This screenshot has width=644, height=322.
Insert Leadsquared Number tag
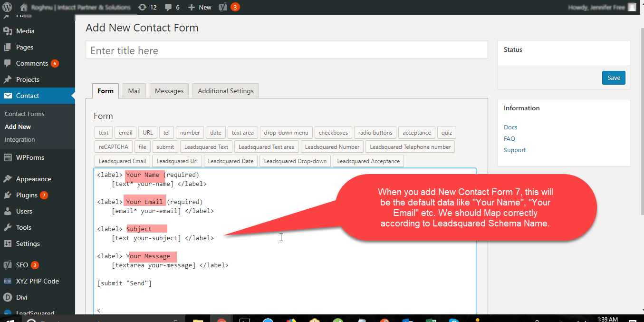332,147
